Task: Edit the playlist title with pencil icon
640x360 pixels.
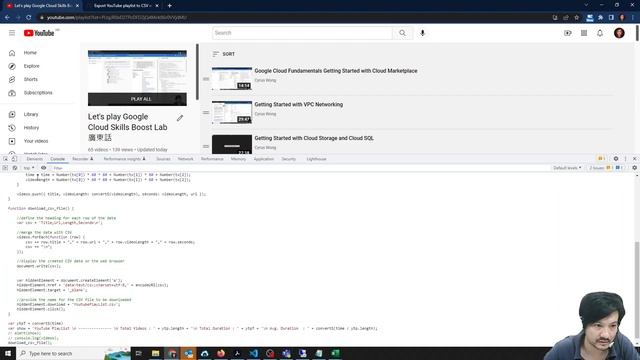Action: click(x=180, y=118)
